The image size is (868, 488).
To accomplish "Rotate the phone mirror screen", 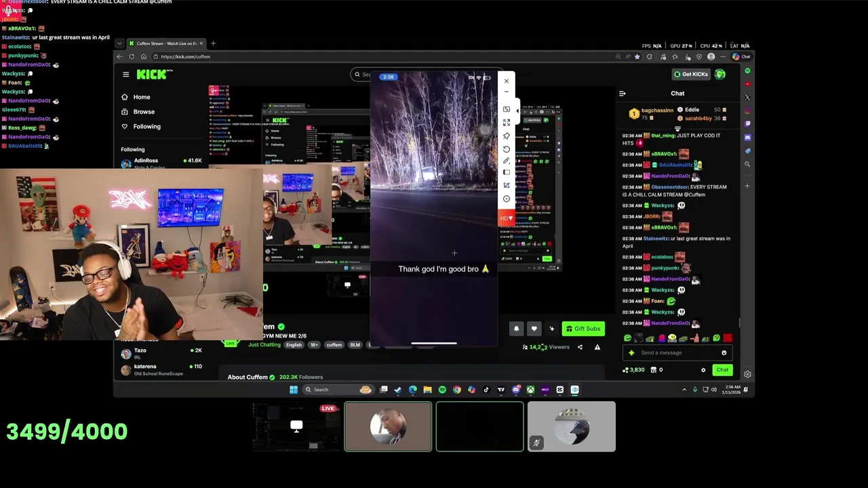I will point(506,149).
